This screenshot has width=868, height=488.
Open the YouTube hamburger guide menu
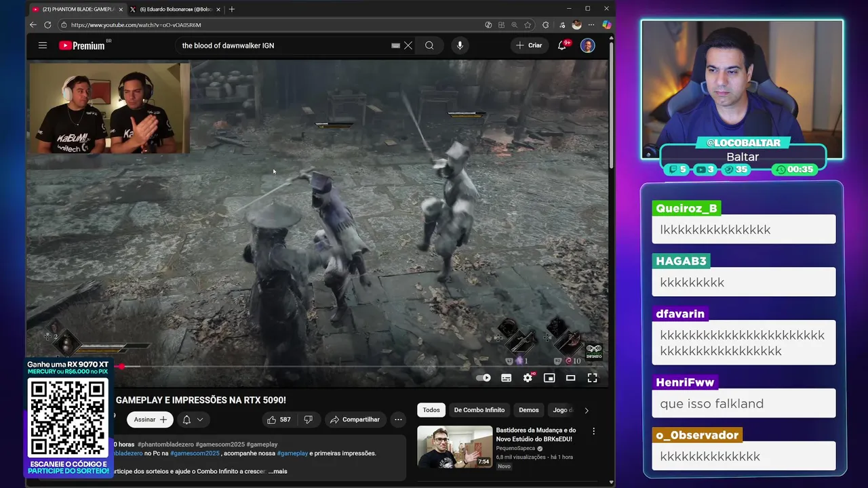43,45
